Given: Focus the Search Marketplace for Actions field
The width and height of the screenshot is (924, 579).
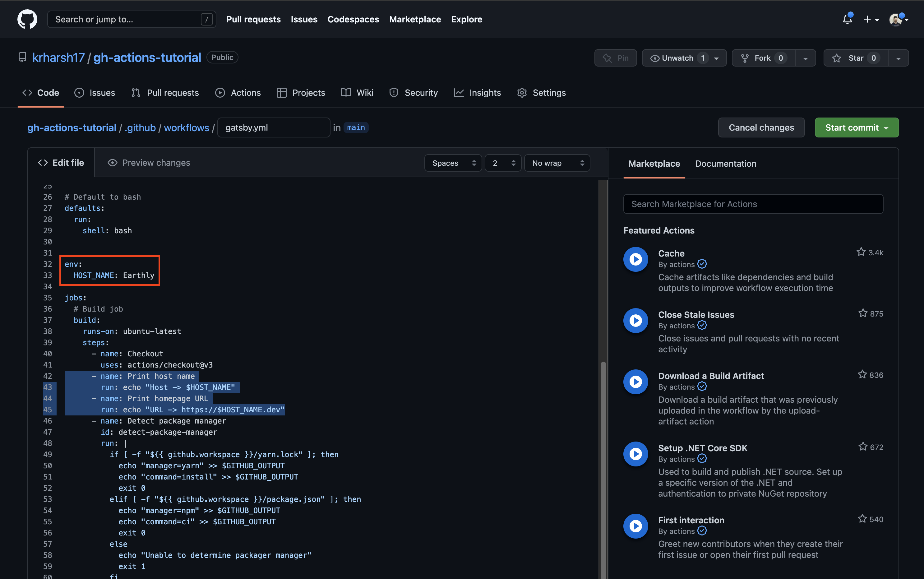Looking at the screenshot, I should click(x=753, y=204).
